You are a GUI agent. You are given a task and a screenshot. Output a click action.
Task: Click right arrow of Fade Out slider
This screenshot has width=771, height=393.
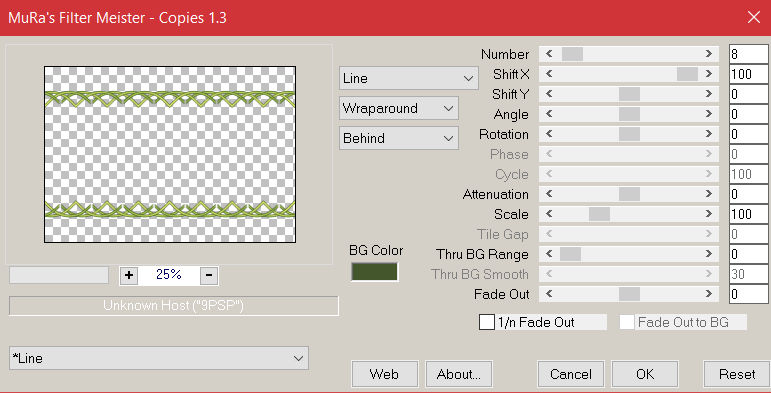709,294
